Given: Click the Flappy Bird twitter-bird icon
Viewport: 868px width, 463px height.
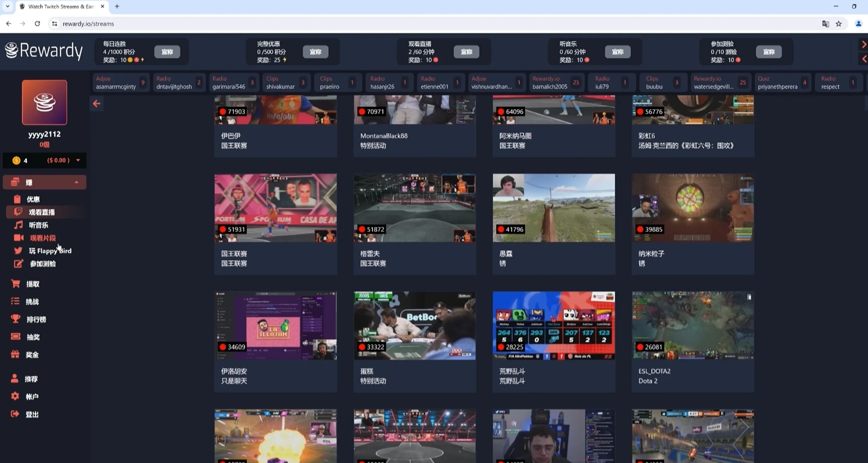Looking at the screenshot, I should click(18, 251).
